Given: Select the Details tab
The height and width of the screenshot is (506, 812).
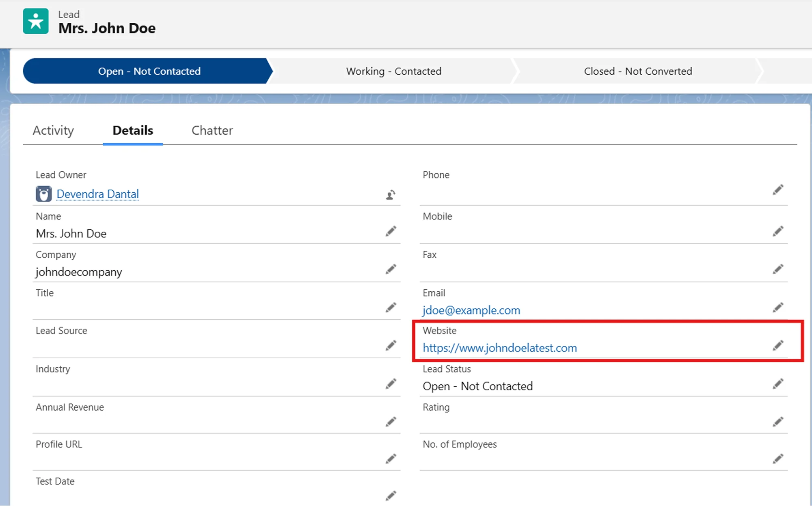Looking at the screenshot, I should click(133, 131).
